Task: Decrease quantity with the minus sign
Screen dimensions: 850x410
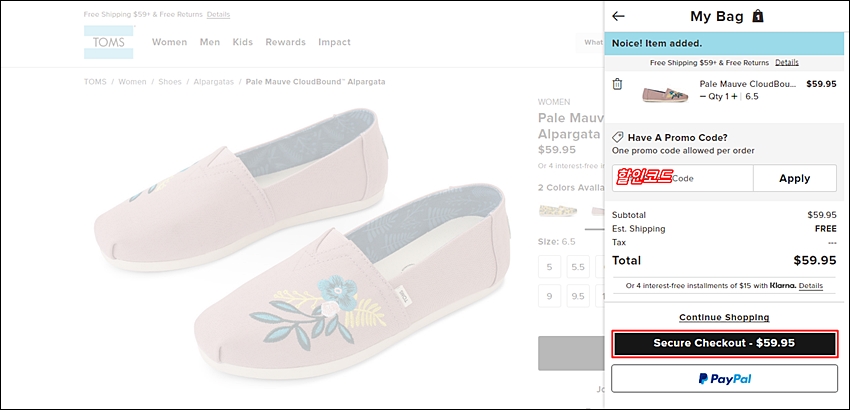Action: (x=703, y=97)
